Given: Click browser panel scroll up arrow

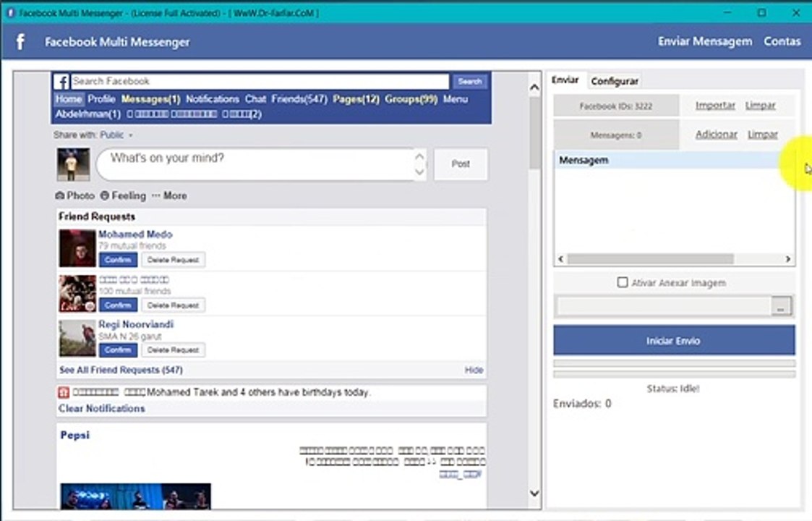Looking at the screenshot, I should point(534,88).
